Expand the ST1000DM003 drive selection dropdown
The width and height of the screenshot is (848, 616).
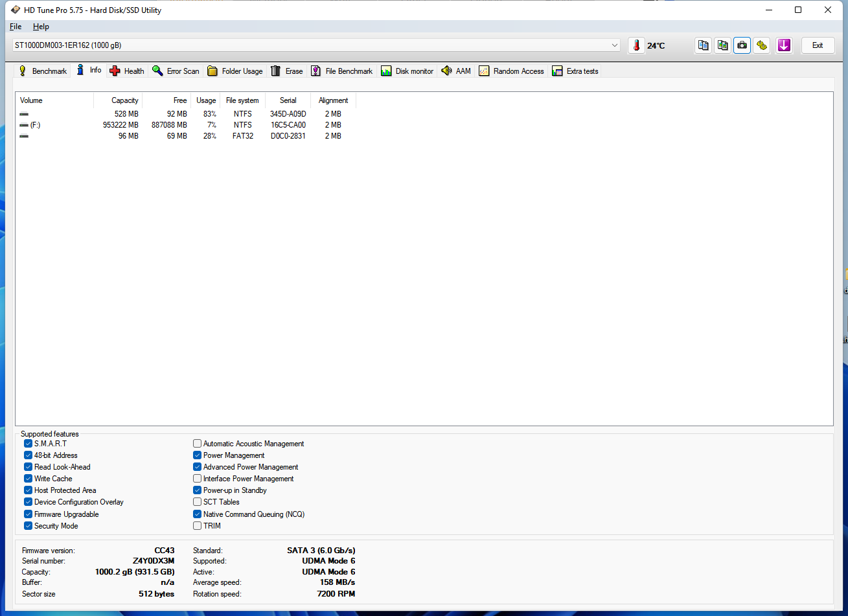614,45
